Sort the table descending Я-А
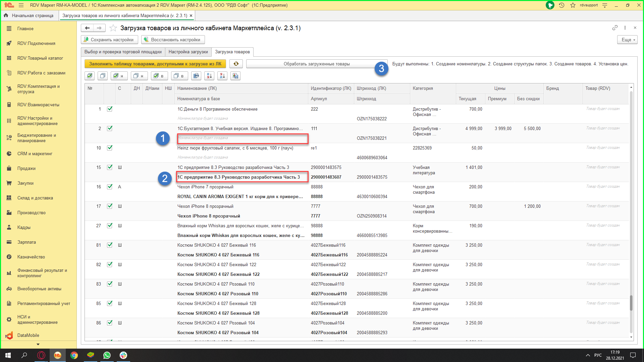 pyautogui.click(x=222, y=76)
